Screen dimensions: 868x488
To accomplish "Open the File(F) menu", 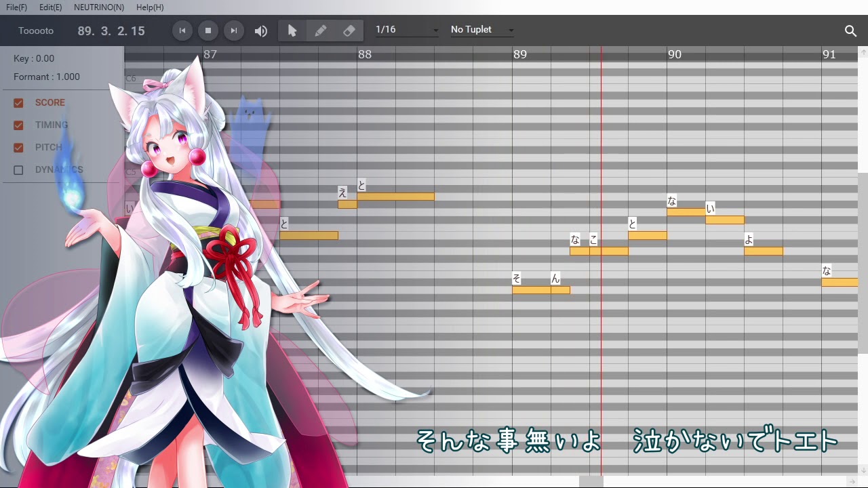I will tap(16, 7).
